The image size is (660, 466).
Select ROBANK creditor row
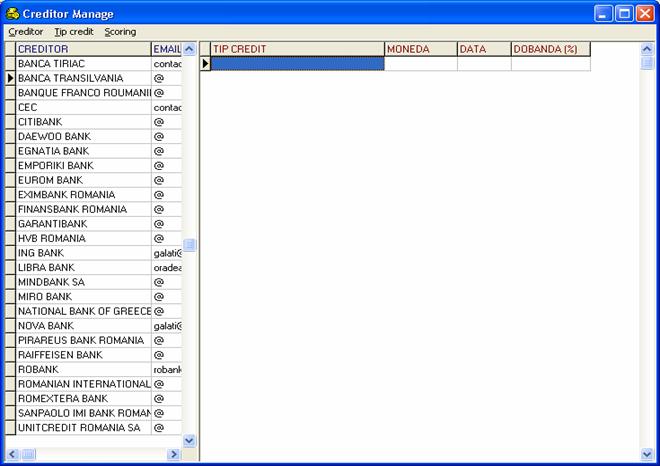point(83,370)
